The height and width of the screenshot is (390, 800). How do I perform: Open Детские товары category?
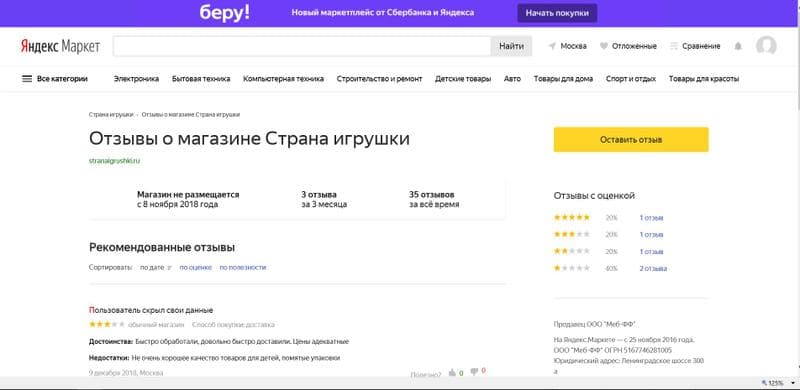[463, 79]
